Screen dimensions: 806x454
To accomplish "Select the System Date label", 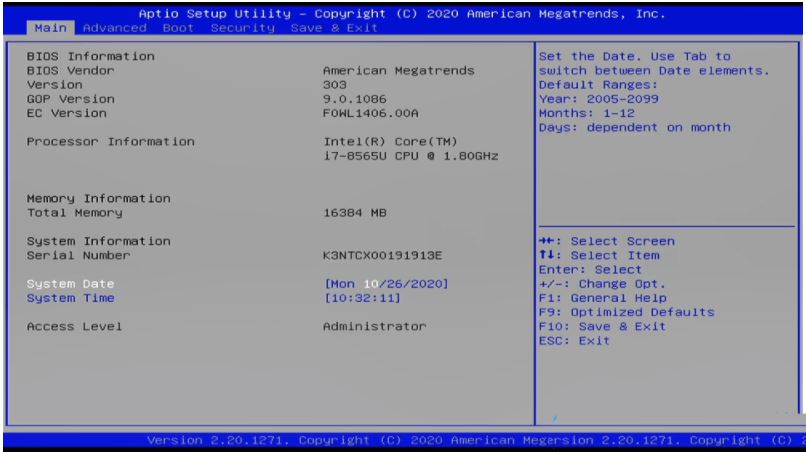I will point(70,284).
